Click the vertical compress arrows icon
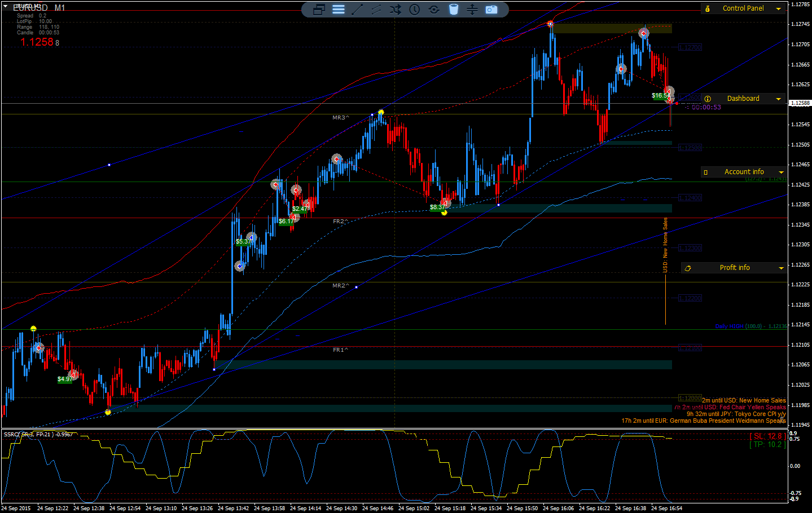812x513 pixels. pyautogui.click(x=472, y=10)
